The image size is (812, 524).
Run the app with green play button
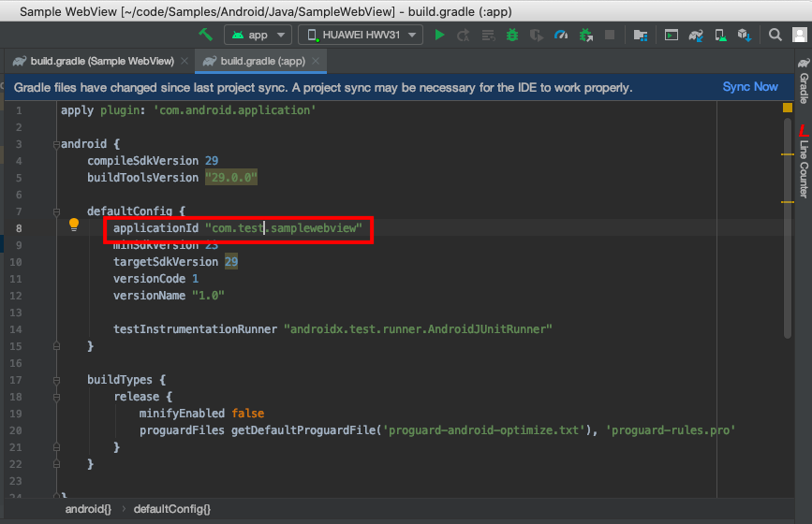[439, 35]
